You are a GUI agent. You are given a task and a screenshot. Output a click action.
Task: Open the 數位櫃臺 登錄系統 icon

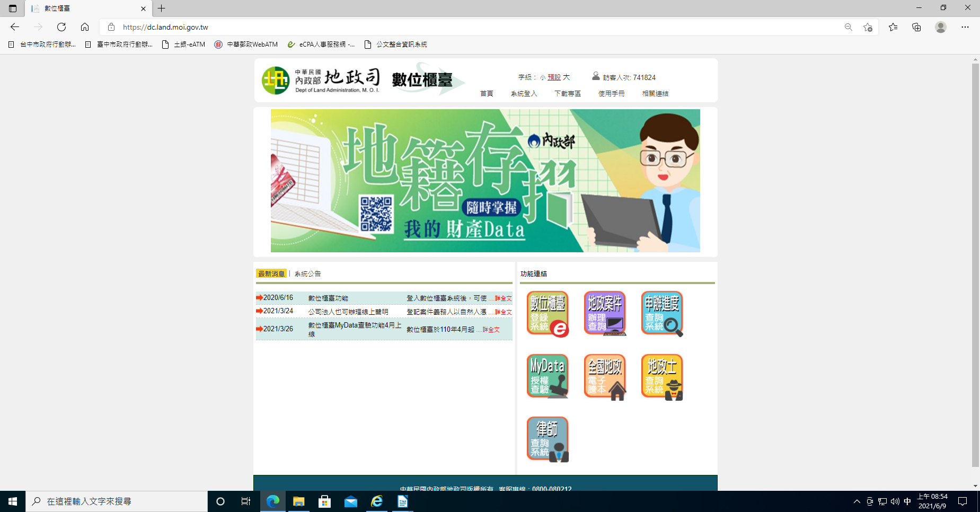(548, 314)
